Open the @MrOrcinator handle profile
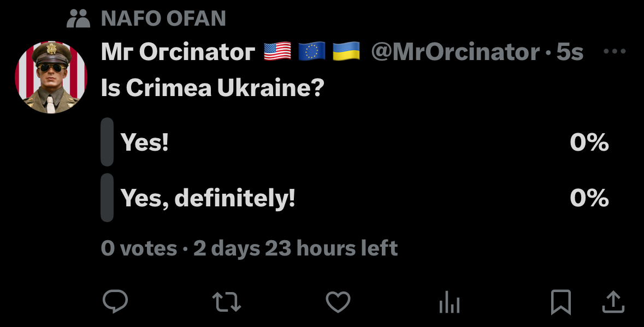Image resolution: width=644 pixels, height=327 pixels. tap(455, 52)
